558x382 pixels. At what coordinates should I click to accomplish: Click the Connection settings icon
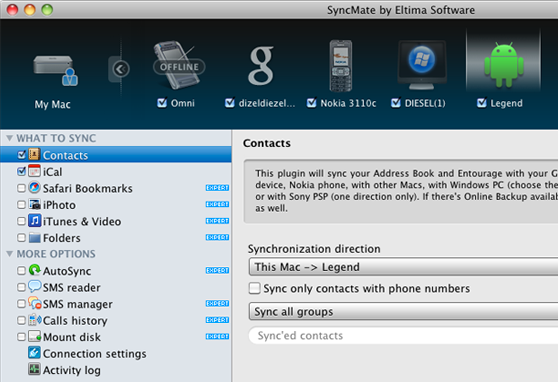[34, 352]
